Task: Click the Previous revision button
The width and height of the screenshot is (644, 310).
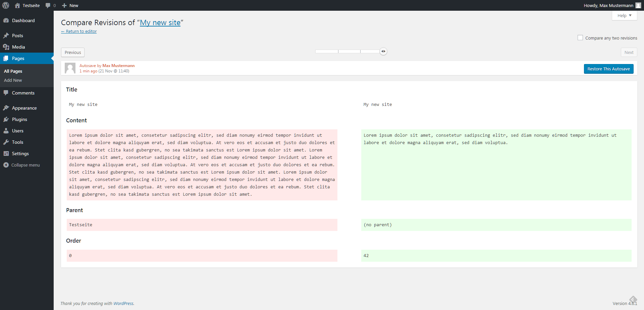Action: click(73, 52)
